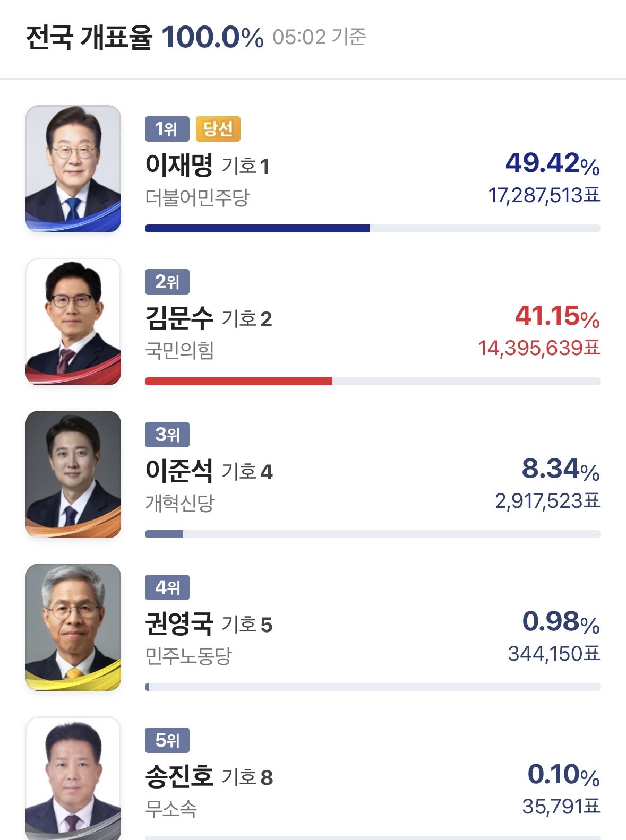Click the 당선 winner badge
626x840 pixels.
pyautogui.click(x=218, y=129)
